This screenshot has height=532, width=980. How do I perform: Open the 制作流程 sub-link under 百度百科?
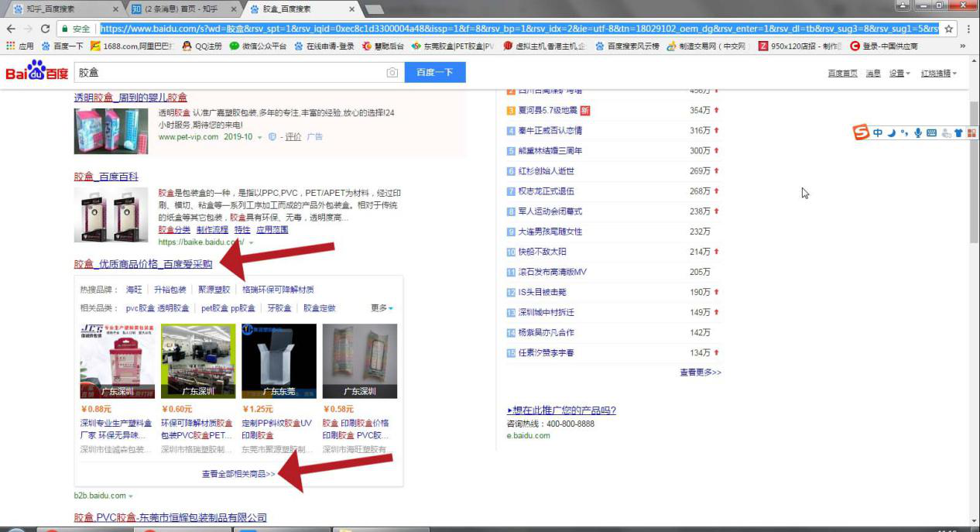click(212, 229)
